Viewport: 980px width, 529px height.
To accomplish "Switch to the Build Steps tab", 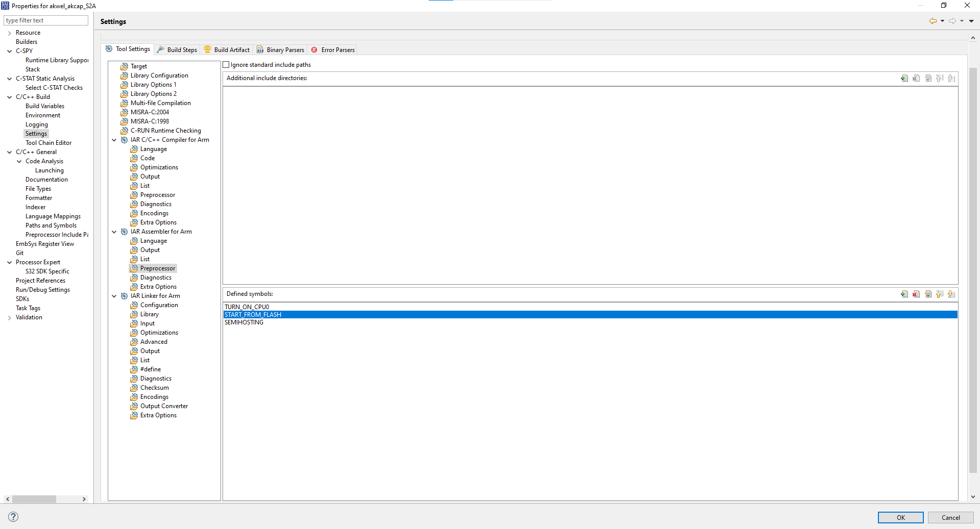I will pyautogui.click(x=177, y=49).
